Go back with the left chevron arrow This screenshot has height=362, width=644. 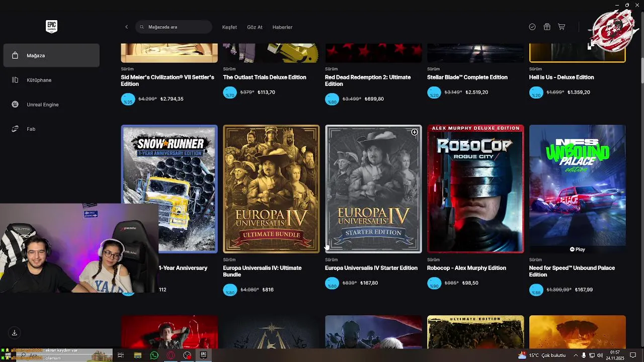coord(126,27)
